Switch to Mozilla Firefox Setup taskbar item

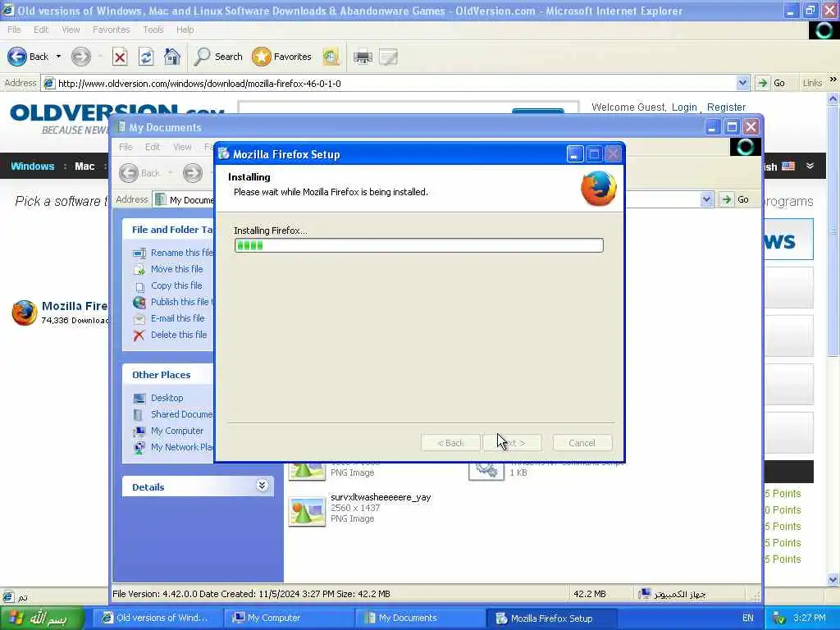click(x=550, y=618)
